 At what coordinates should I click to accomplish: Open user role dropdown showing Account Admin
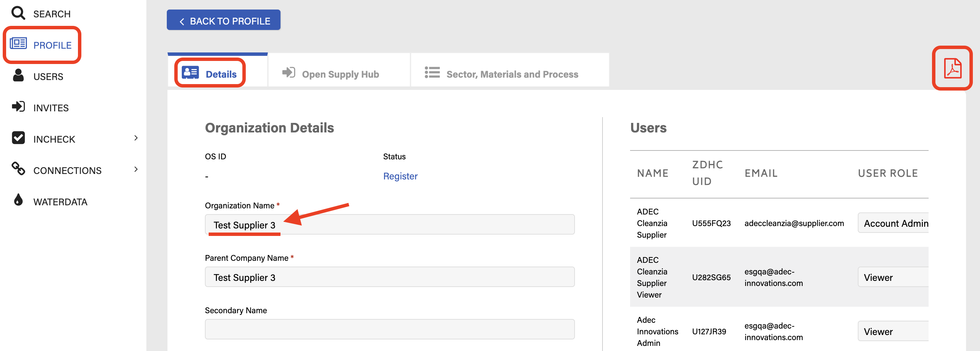[x=893, y=223]
